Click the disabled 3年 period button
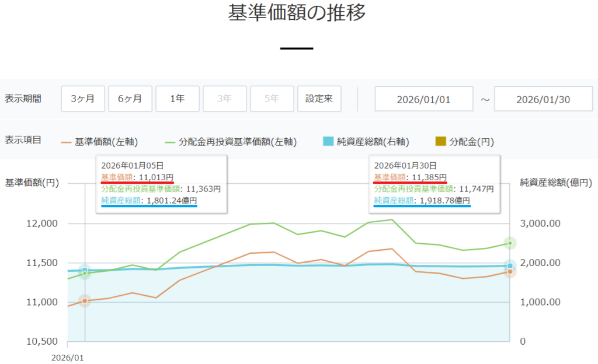Viewport: 598px width, 364px height. pos(224,99)
